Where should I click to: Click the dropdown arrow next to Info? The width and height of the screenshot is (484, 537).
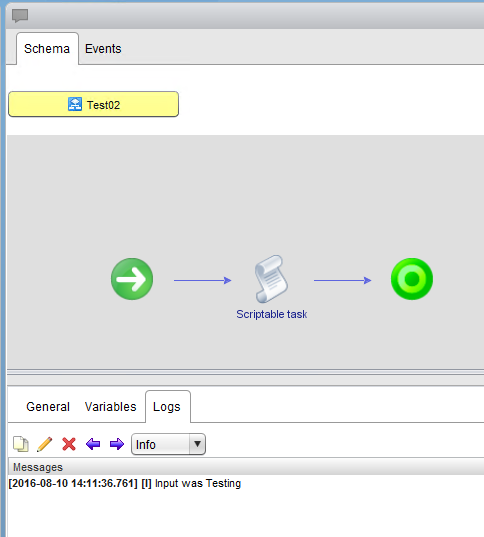point(197,444)
